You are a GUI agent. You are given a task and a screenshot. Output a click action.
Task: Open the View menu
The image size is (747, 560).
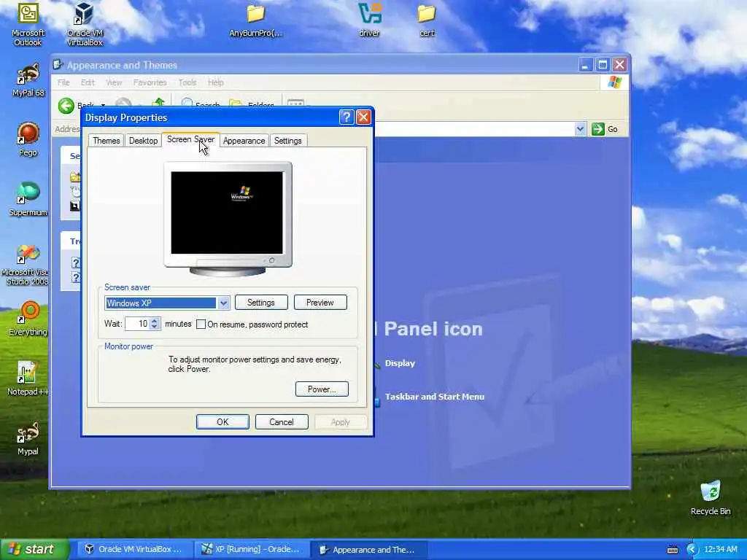pos(114,82)
